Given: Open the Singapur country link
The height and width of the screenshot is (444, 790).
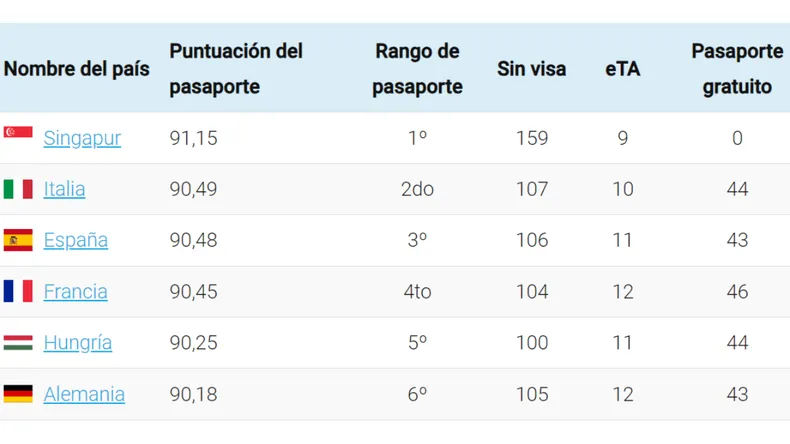Looking at the screenshot, I should [82, 138].
